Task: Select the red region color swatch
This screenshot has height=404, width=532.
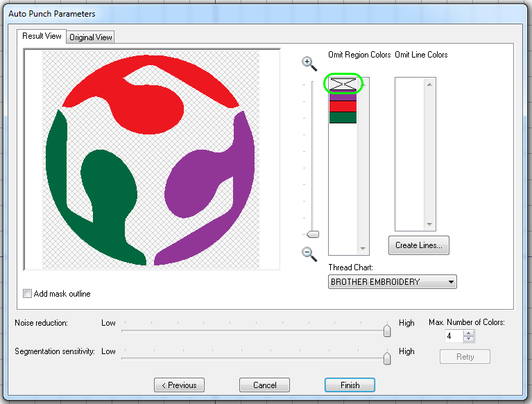Action: point(343,107)
